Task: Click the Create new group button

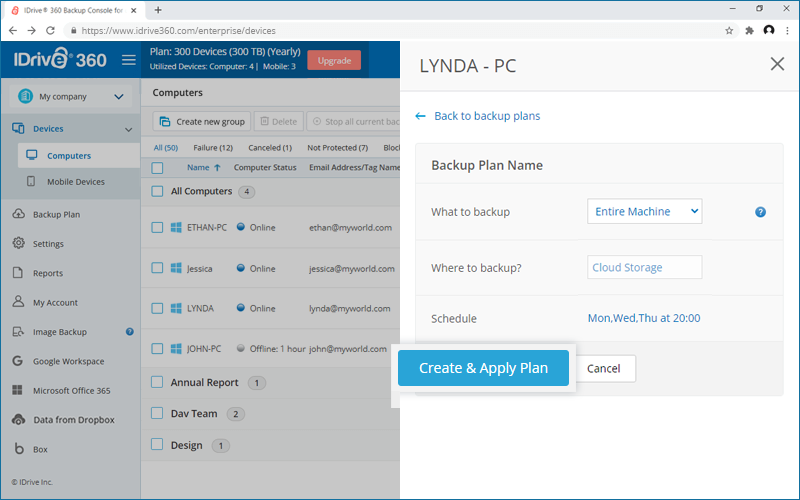Action: pos(202,121)
